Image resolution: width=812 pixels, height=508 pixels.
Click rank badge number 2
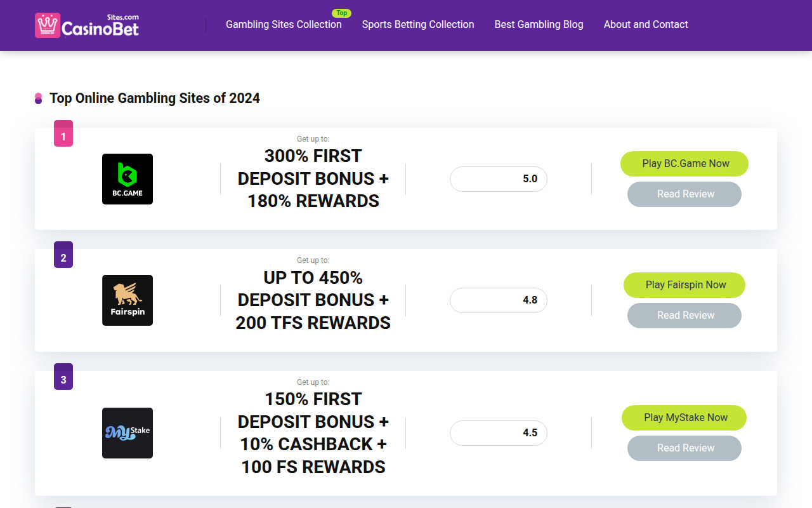point(63,255)
